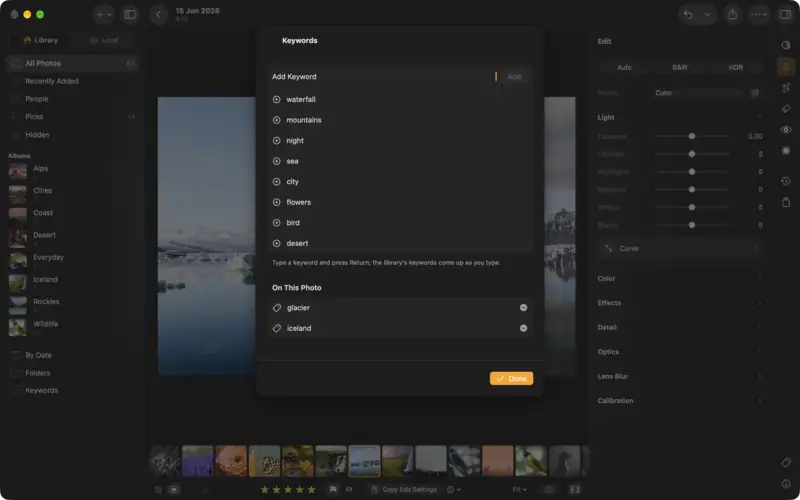Open compare view icon next to Fit
Viewport: 800px width, 500px height.
pyautogui.click(x=548, y=490)
